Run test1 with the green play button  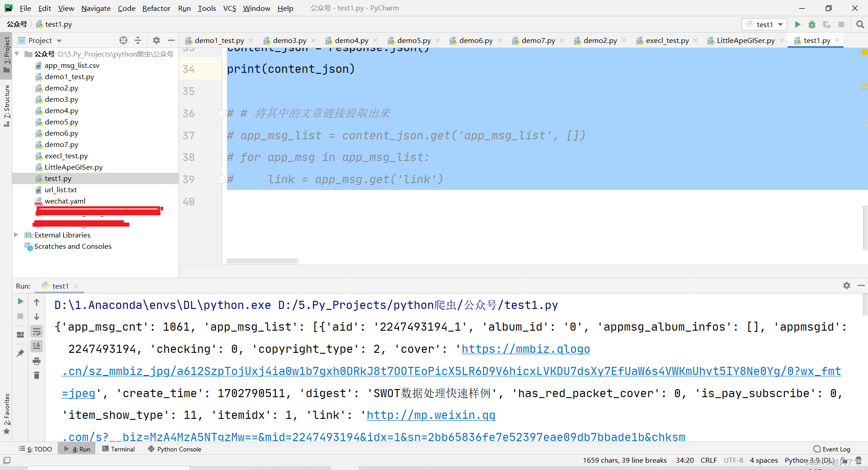point(798,24)
